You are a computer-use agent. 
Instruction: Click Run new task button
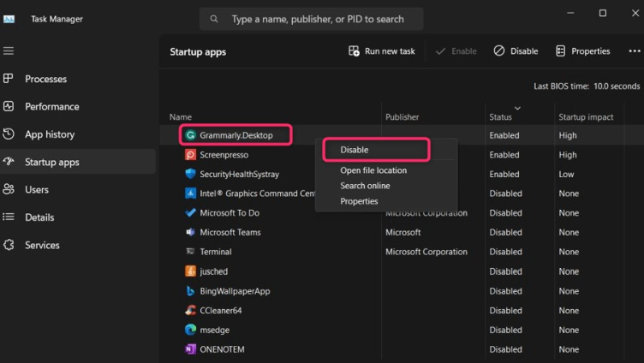(x=381, y=51)
